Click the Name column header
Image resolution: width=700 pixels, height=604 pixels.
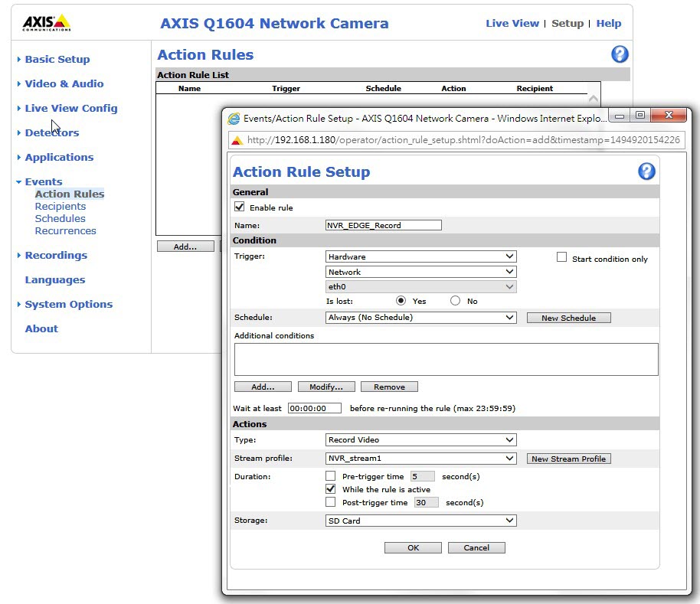[189, 88]
